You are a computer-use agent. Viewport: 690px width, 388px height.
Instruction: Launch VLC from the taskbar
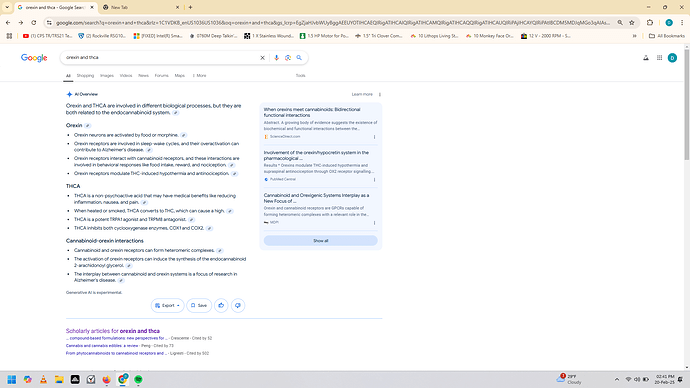[x=43, y=379]
